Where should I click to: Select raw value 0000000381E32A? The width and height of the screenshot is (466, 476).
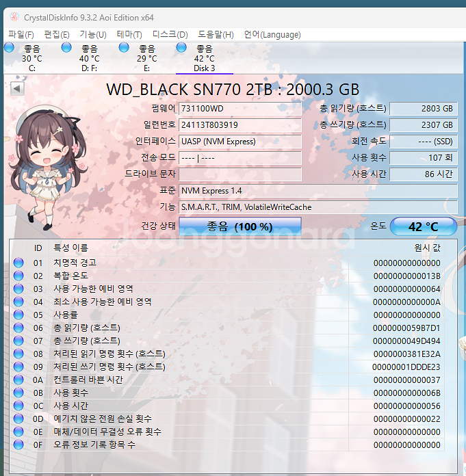(x=406, y=354)
